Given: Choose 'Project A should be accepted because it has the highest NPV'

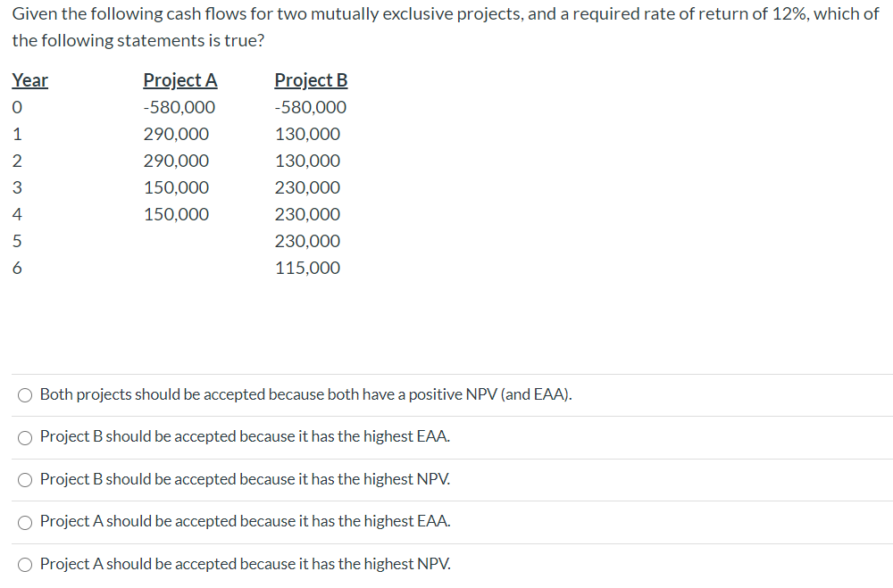Looking at the screenshot, I should 25,564.
